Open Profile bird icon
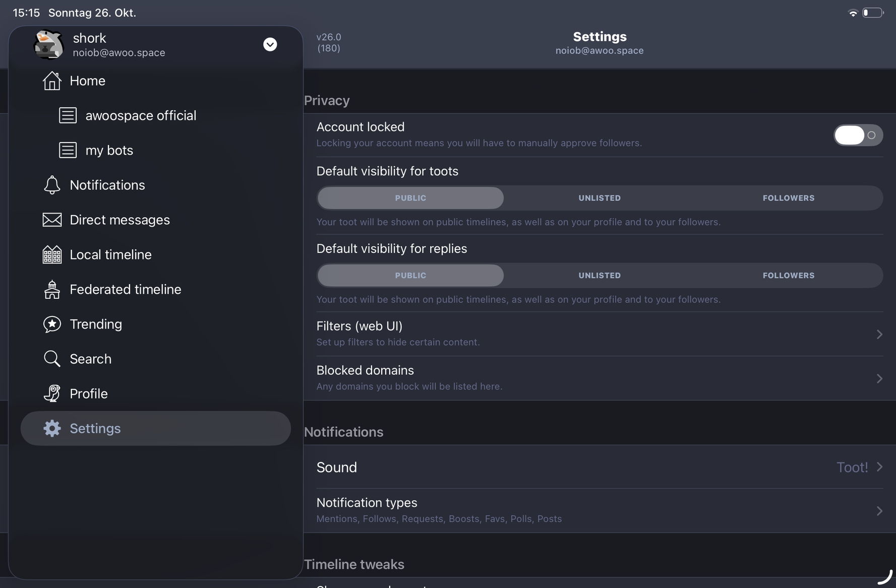The width and height of the screenshot is (896, 588). [x=52, y=394]
